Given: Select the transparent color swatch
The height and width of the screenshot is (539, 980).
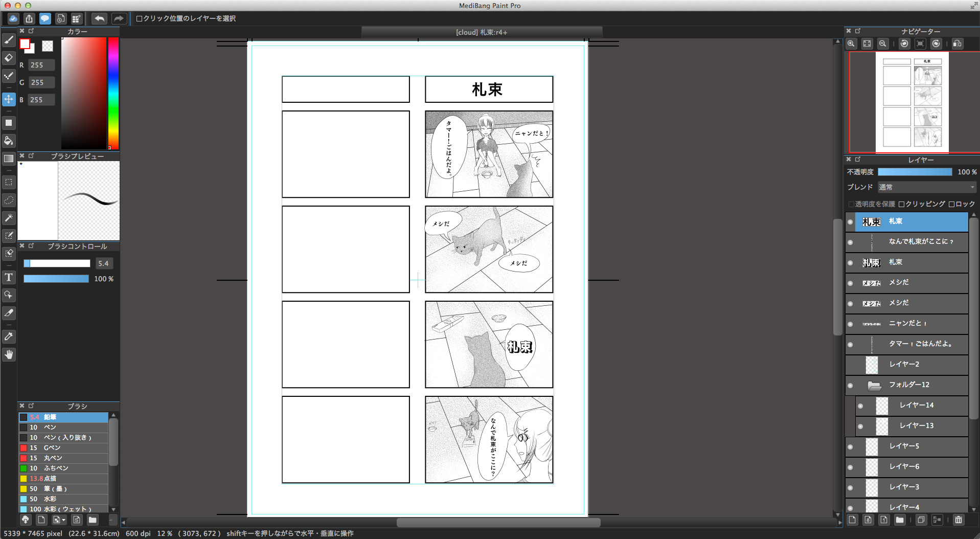Looking at the screenshot, I should point(48,46).
